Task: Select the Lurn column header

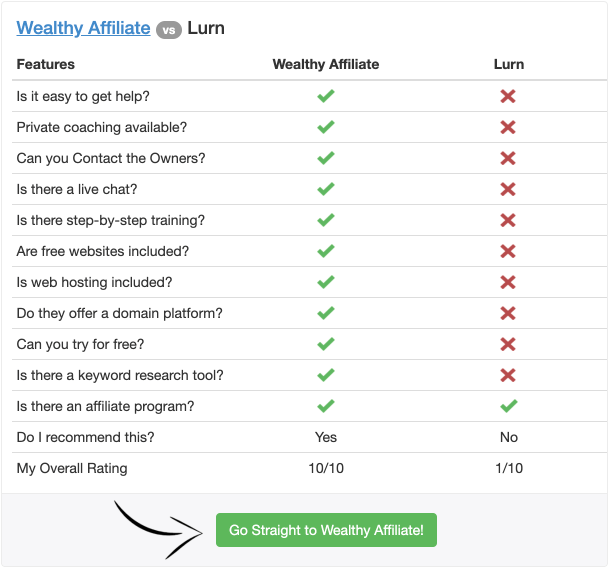Action: [x=509, y=64]
